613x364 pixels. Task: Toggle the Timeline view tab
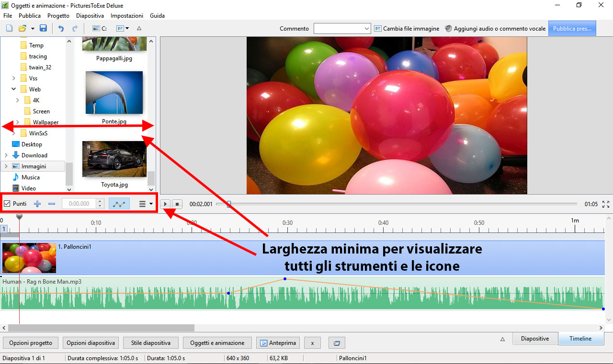coord(580,338)
